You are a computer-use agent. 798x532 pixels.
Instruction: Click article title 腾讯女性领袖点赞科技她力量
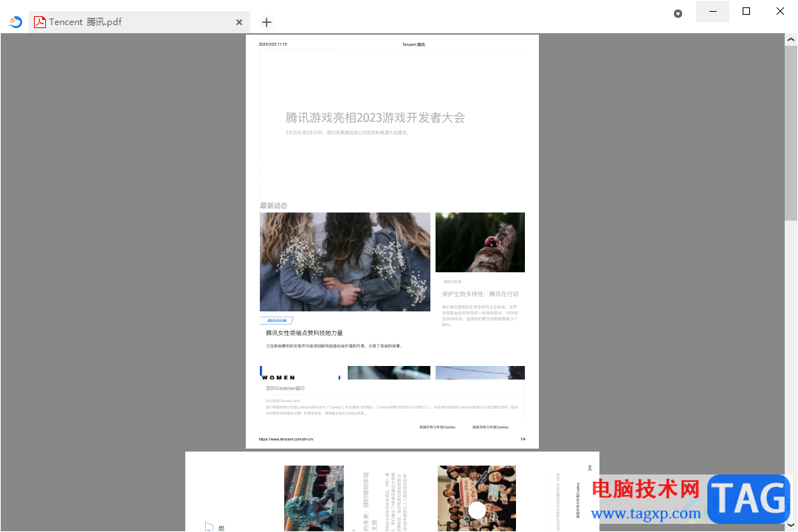tap(304, 333)
